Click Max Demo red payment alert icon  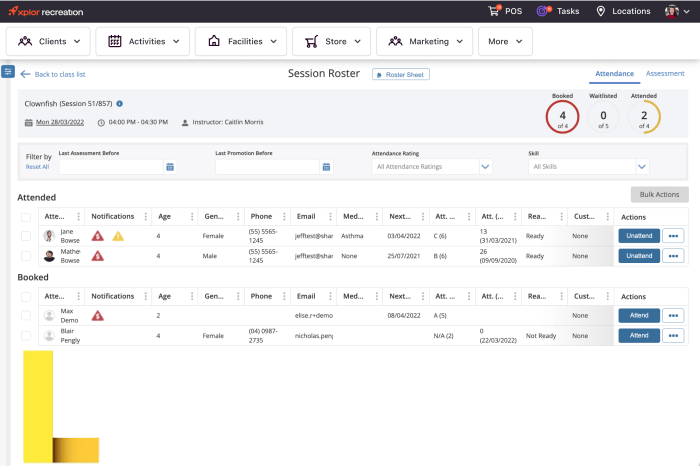pyautogui.click(x=98, y=316)
